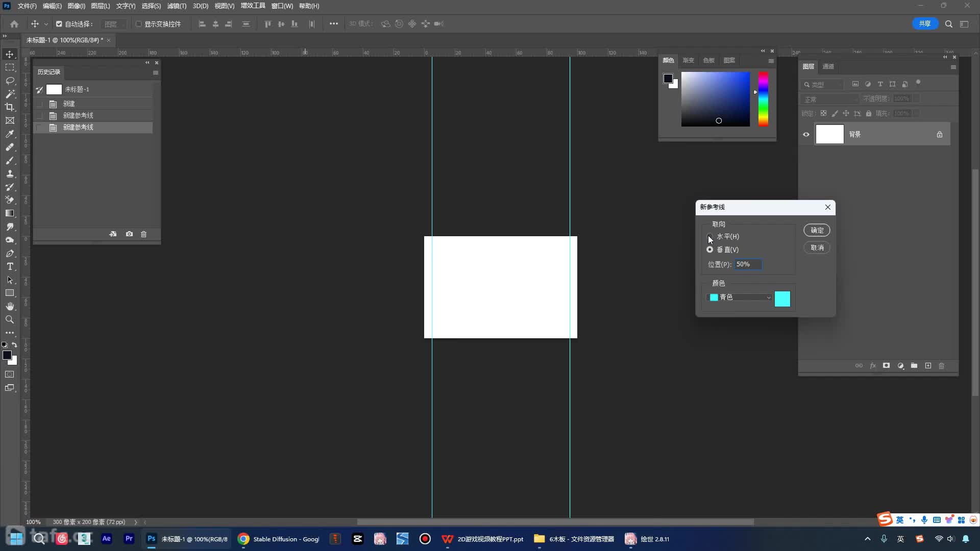The image size is (980, 551).
Task: Select the Horizontal Type tool
Action: pos(10,266)
